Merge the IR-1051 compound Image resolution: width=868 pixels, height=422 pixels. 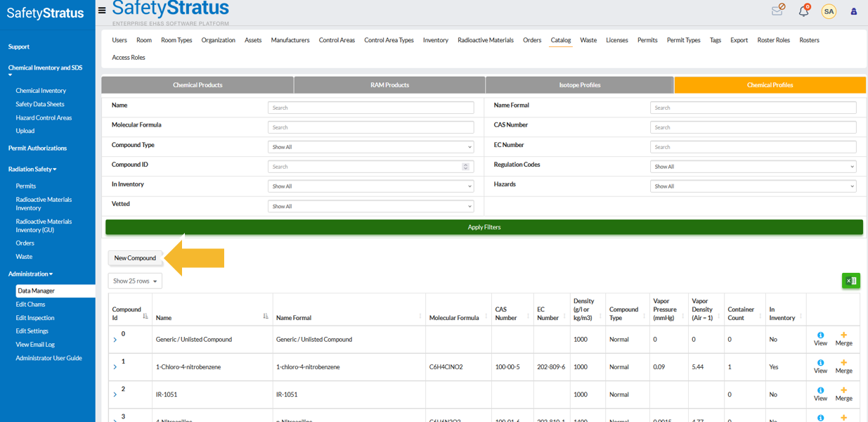843,394
